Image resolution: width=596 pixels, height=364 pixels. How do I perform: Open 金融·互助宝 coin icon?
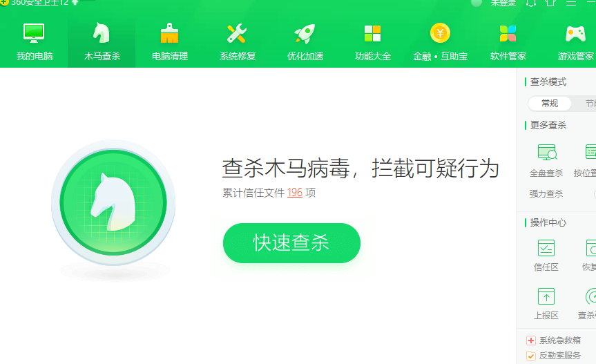pos(440,33)
